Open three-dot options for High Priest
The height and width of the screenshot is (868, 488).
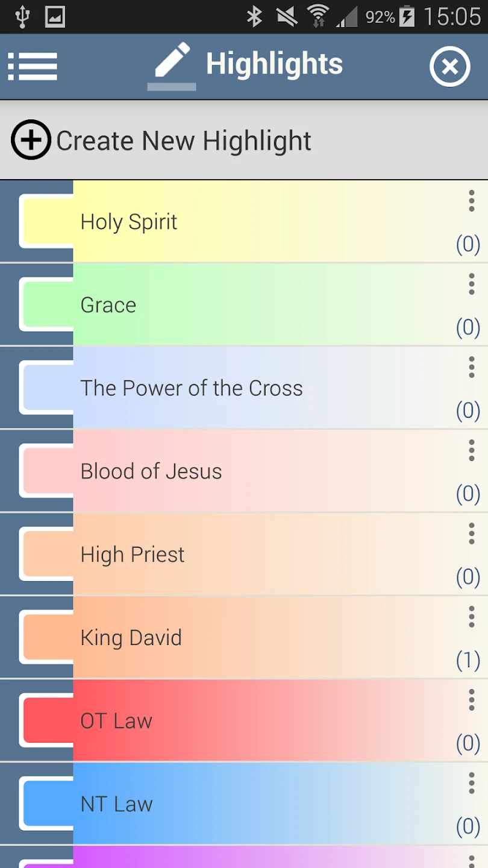click(471, 534)
